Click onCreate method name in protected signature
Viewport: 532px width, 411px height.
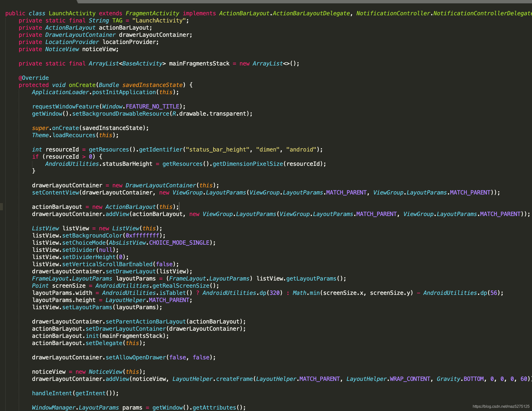click(x=82, y=85)
